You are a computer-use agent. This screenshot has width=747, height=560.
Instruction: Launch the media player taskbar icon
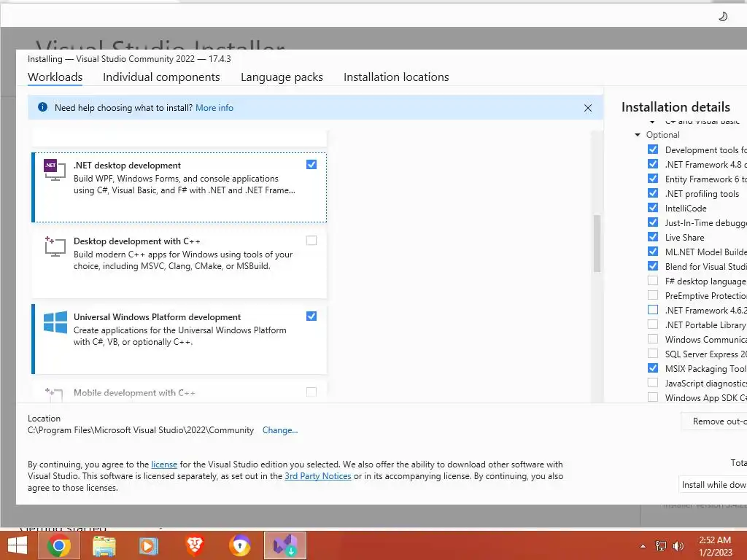[148, 545]
